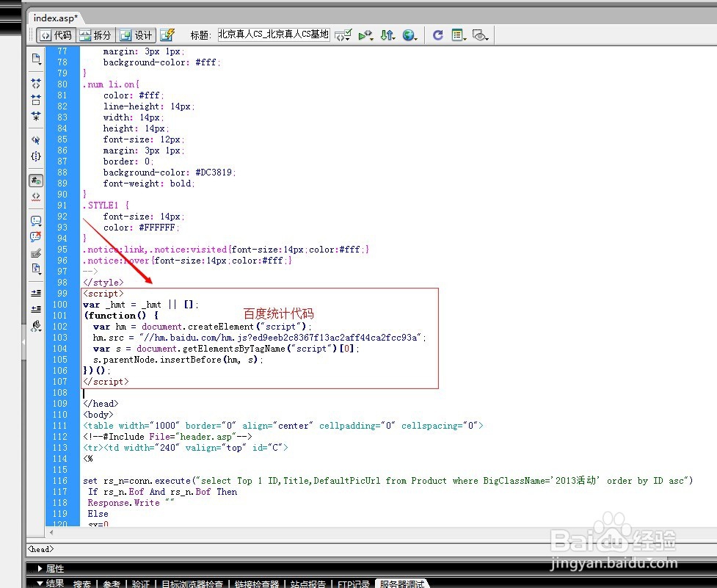
Task: Toggle line numbers hash icon
Action: (36, 181)
